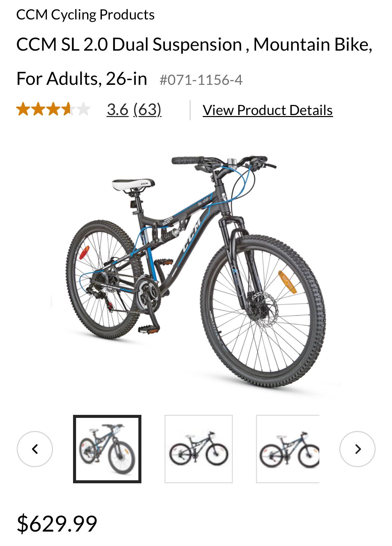Screen dimensions: 392x546
Task: Open the (63) reviews count link
Action: click(x=147, y=109)
